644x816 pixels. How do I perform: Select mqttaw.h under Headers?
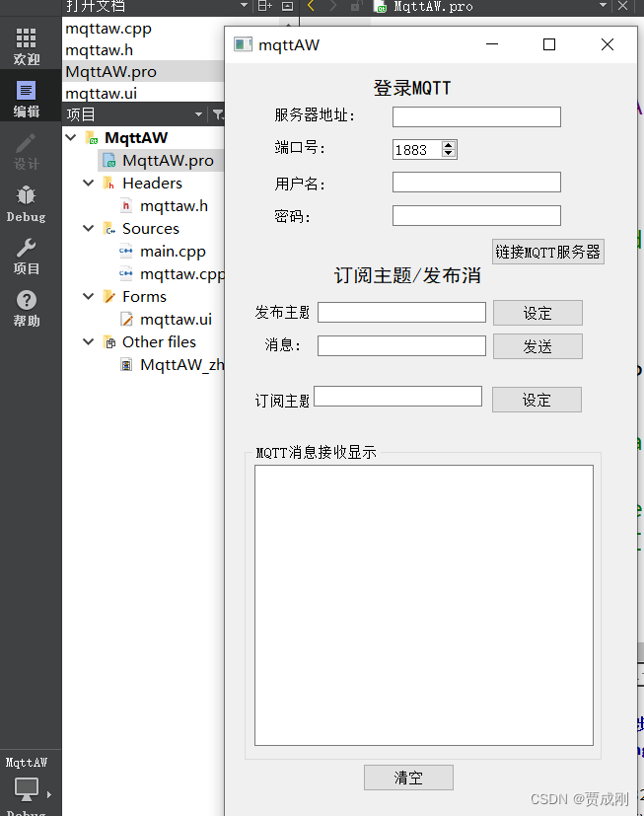174,206
